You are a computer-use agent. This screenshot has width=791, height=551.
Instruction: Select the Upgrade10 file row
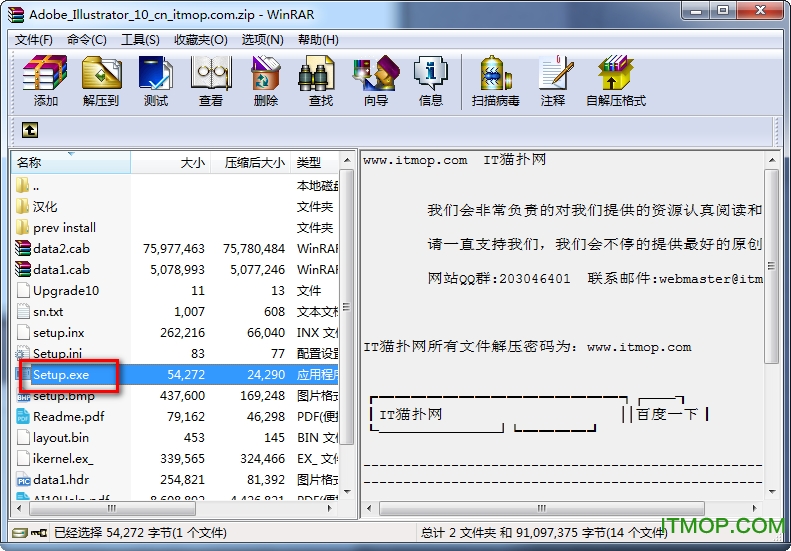click(x=175, y=291)
